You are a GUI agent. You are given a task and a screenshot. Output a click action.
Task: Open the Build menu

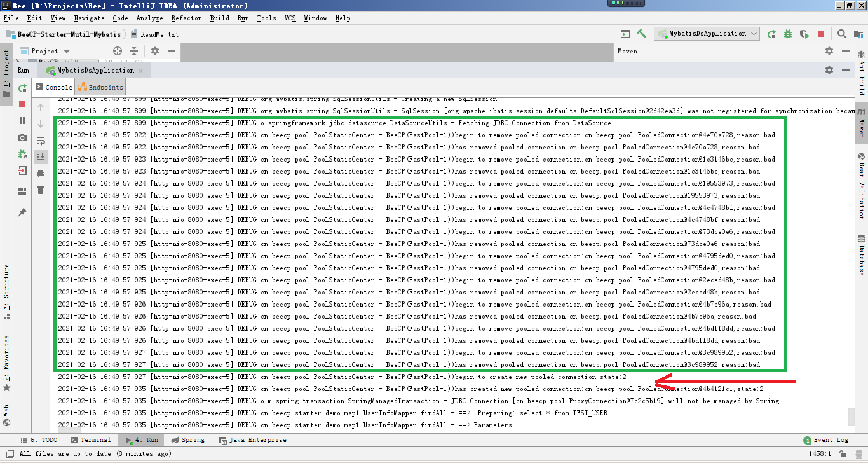coord(219,18)
